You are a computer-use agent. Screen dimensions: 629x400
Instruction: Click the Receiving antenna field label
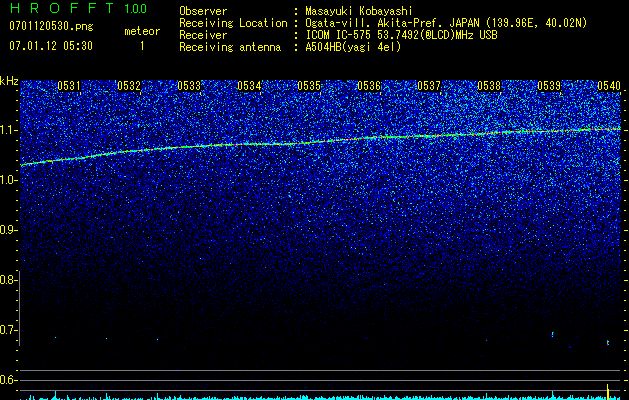[230, 47]
